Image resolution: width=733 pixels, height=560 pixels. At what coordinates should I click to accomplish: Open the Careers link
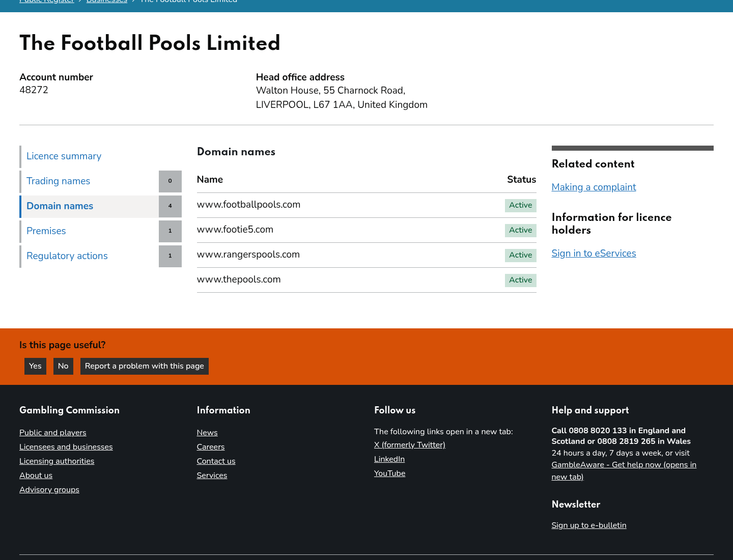pyautogui.click(x=211, y=447)
